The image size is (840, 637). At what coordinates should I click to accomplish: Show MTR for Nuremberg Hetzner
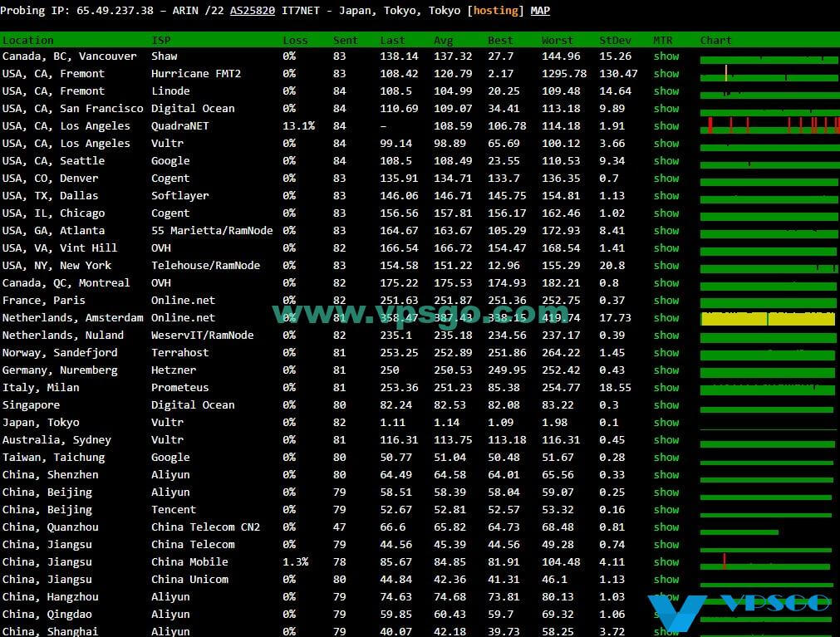(x=666, y=370)
